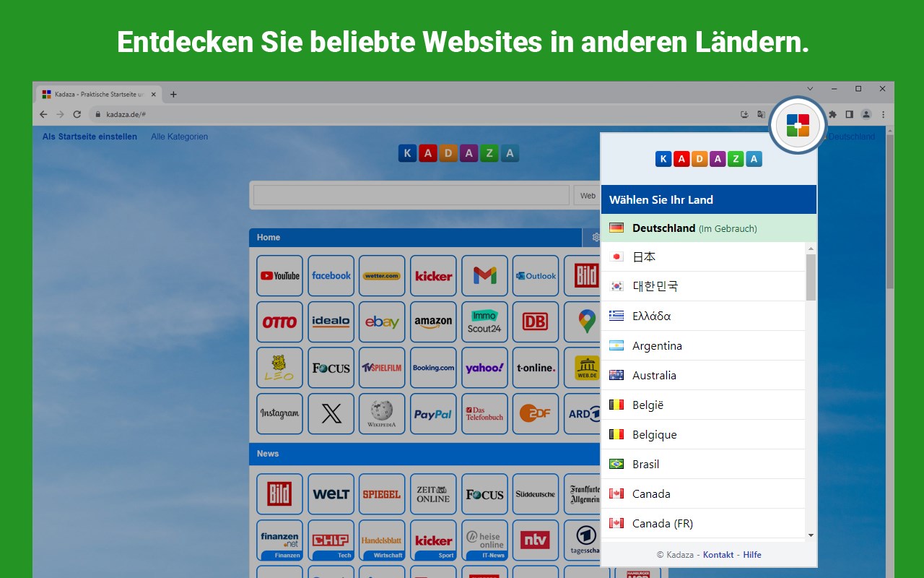Select 日本 in the country list
This screenshot has height=578, width=924.
click(x=703, y=256)
